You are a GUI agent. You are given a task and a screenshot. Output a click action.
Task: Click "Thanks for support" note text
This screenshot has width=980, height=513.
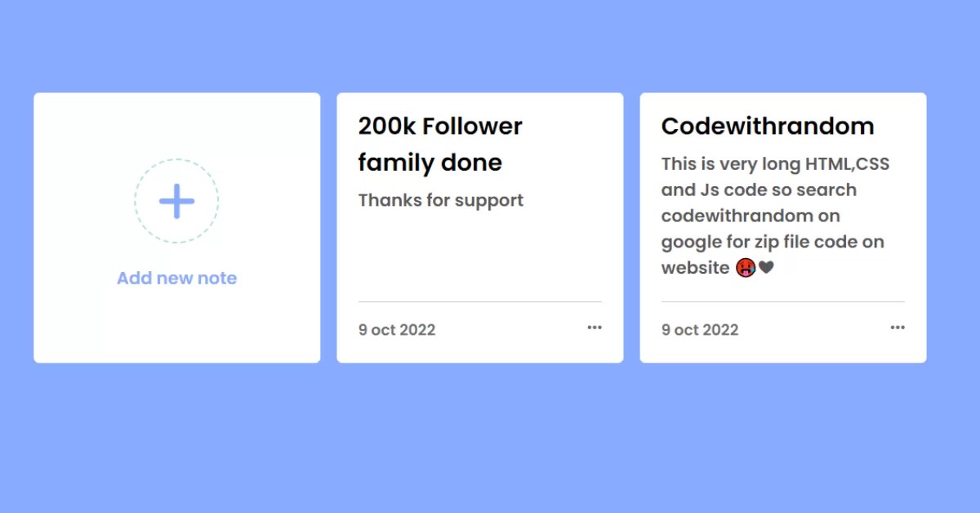(441, 200)
